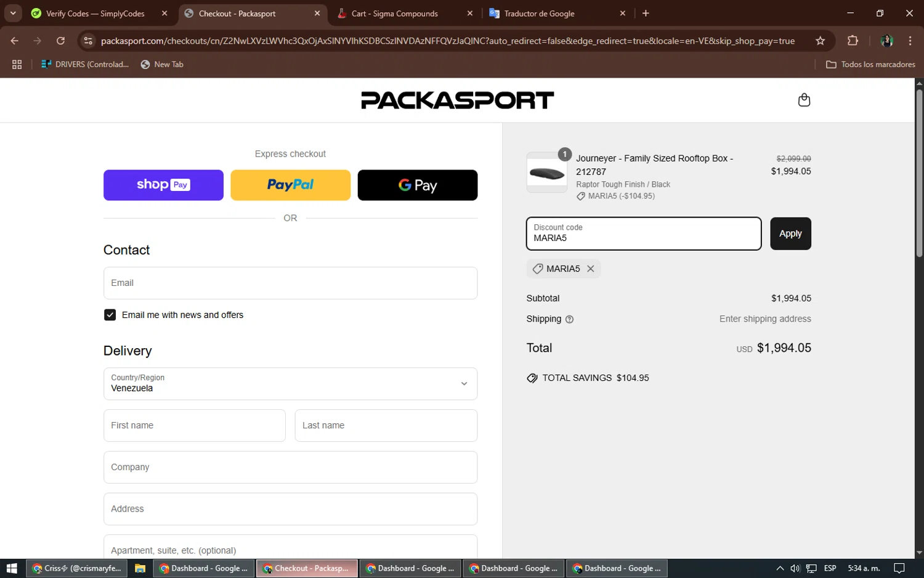Click the First name field
Viewport: 924px width, 578px height.
(195, 425)
